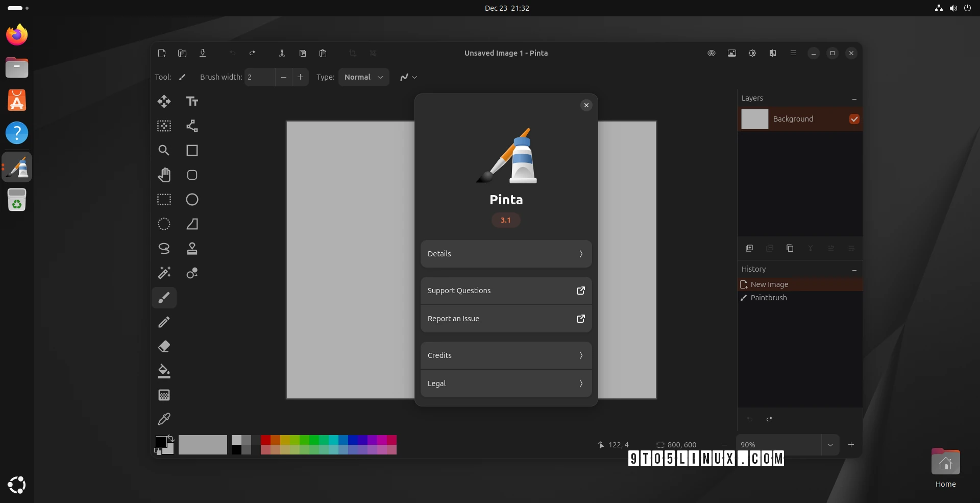Click the Report an Issue link
Viewport: 980px width, 503px height.
point(506,319)
